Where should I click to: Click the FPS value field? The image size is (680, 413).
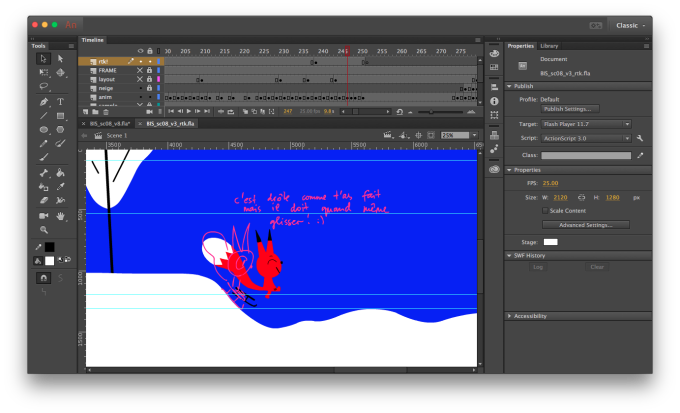(x=551, y=184)
